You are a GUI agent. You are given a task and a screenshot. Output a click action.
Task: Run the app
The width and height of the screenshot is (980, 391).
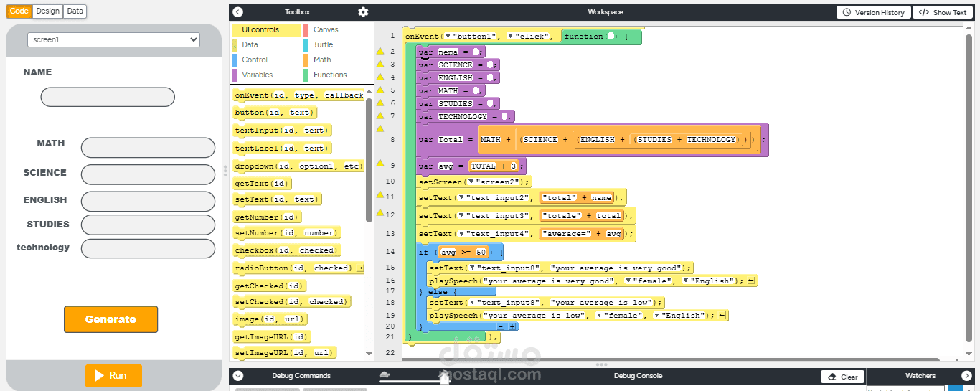click(x=113, y=375)
